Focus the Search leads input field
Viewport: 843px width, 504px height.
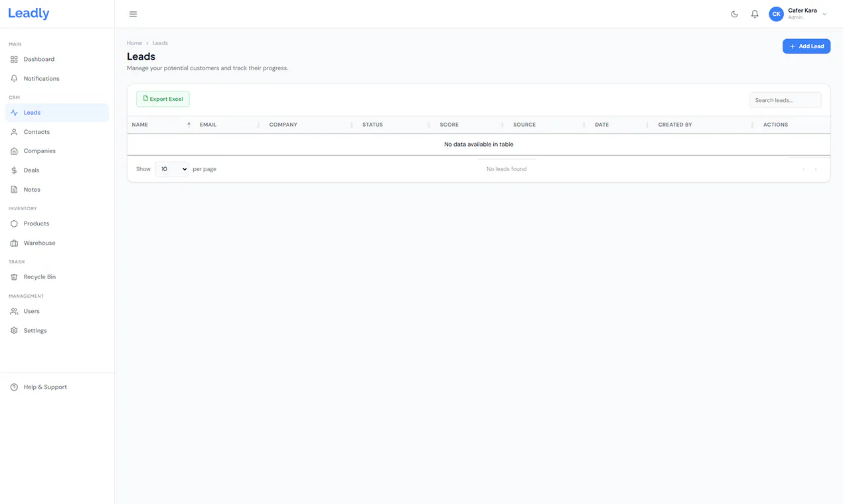coord(785,100)
